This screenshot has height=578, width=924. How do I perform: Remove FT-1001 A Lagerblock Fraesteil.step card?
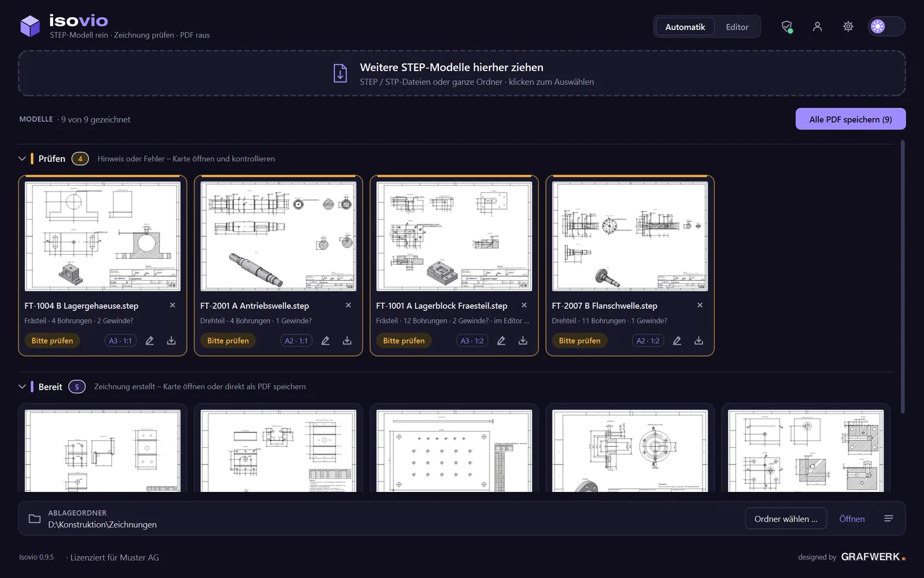tap(524, 305)
